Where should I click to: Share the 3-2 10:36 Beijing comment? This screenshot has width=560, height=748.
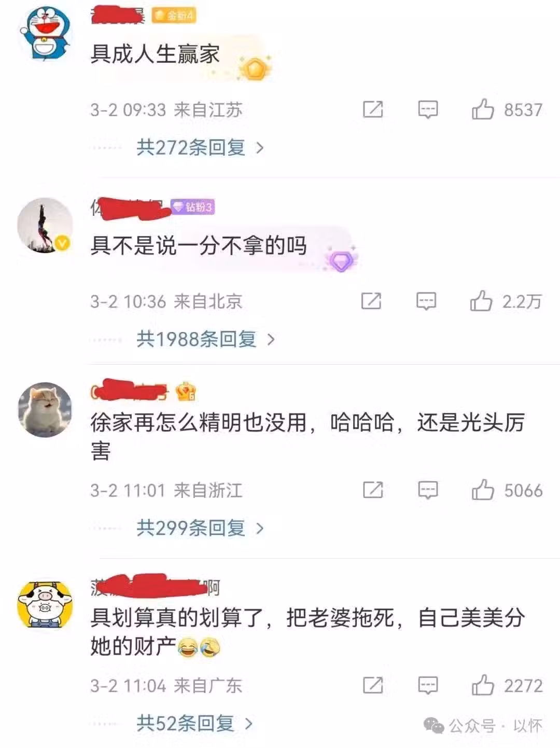click(x=371, y=301)
